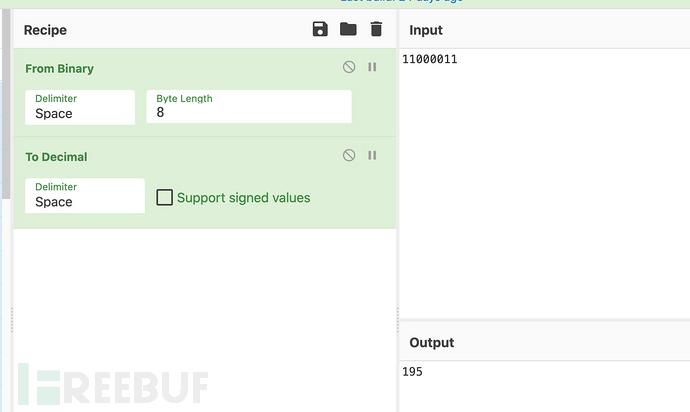This screenshot has width=690, height=412.
Task: Set a breakpoint on To Decimal
Action: tap(372, 155)
